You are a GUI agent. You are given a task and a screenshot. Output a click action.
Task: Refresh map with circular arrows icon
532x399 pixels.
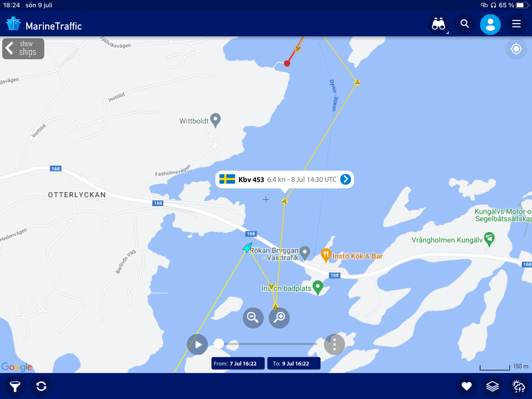[41, 386]
